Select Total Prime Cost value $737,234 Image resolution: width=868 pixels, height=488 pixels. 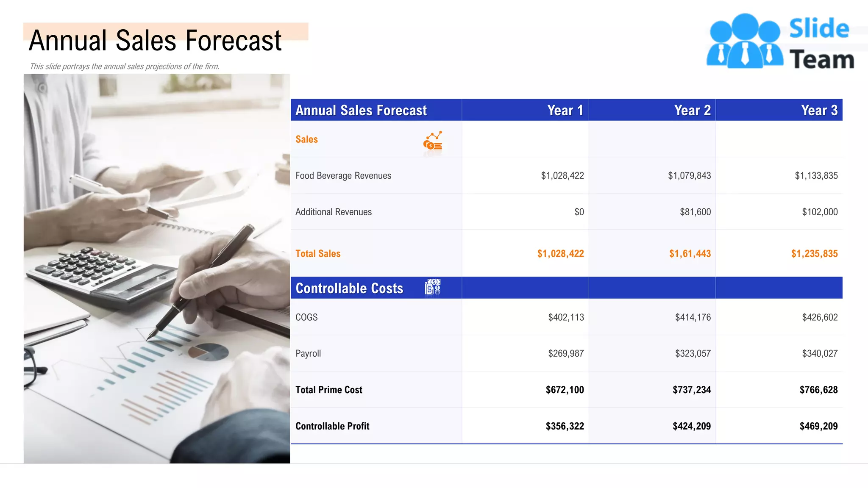692,390
